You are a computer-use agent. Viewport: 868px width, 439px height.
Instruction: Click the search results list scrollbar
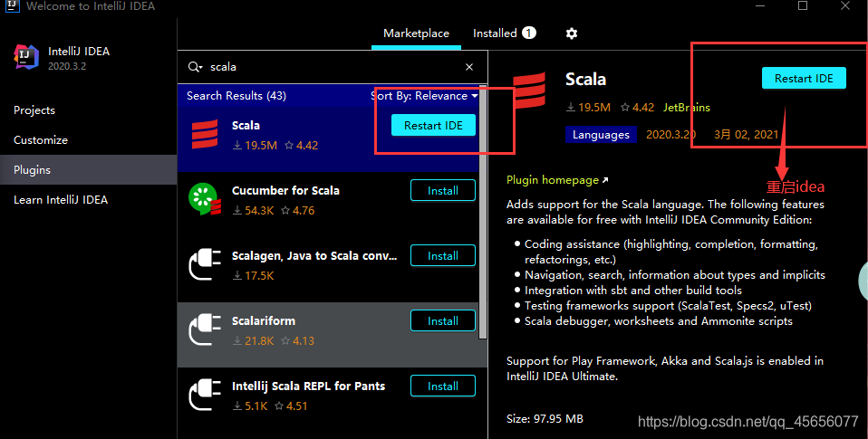pos(483,213)
